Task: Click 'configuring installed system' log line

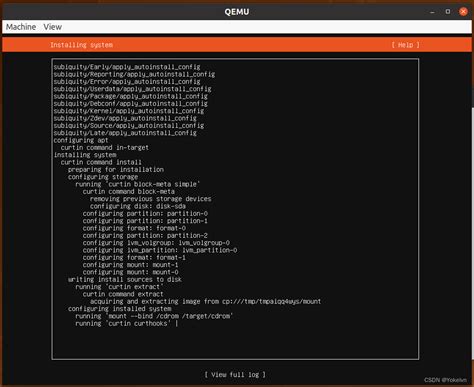Action: click(x=120, y=309)
